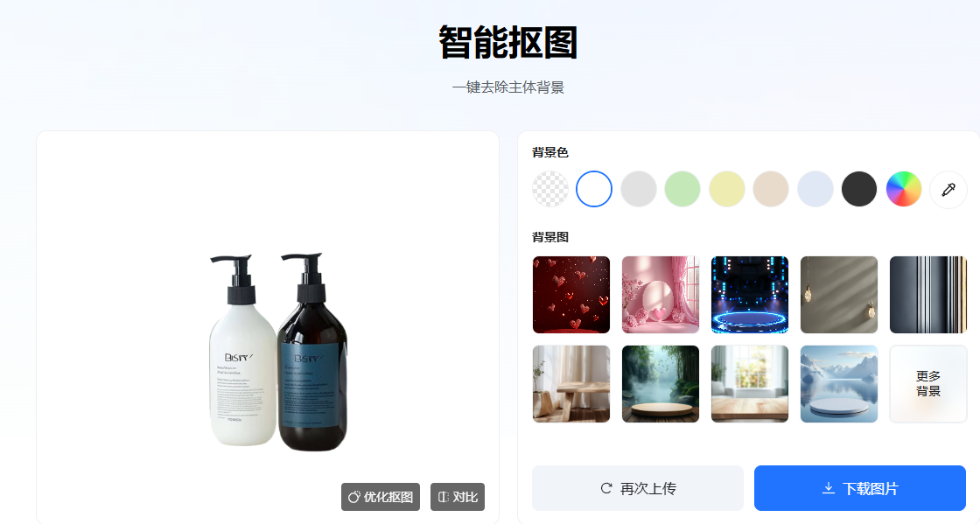Pick the light gray background color
This screenshot has width=980, height=524.
click(638, 189)
